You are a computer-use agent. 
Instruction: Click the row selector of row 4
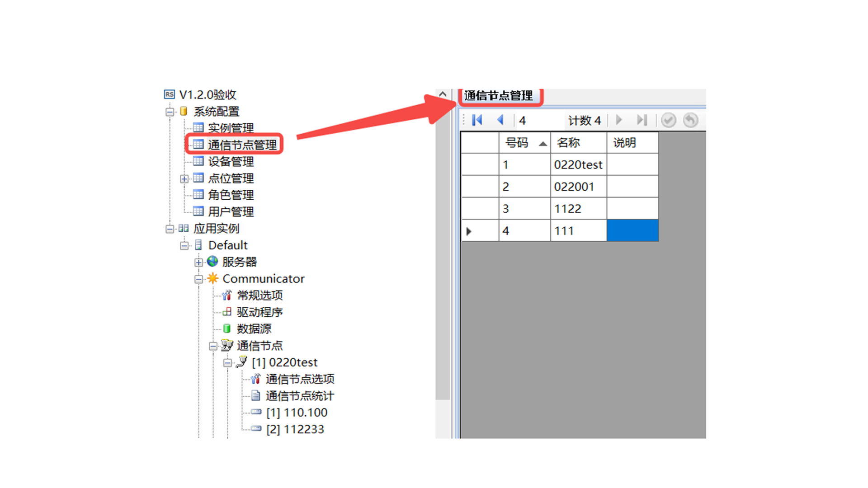480,230
